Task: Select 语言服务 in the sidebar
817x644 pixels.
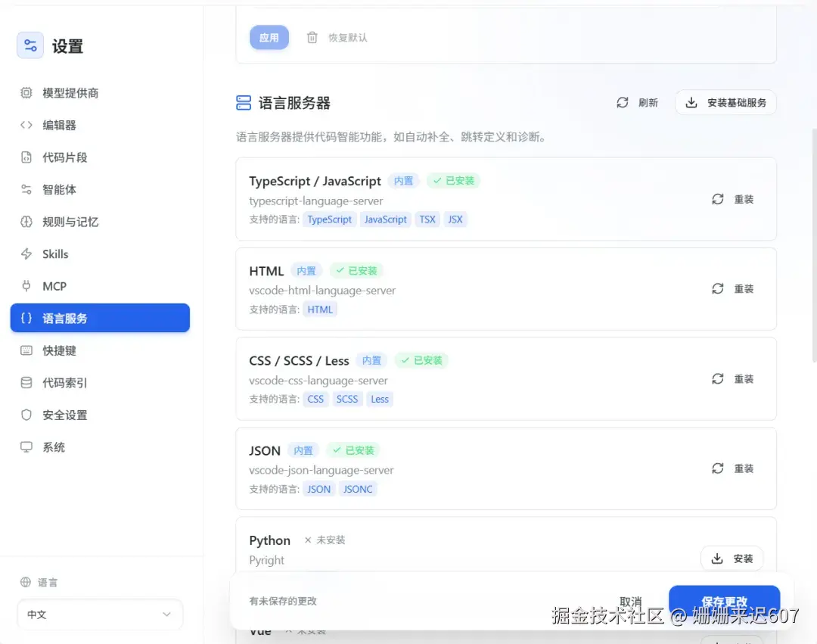Action: 99,318
